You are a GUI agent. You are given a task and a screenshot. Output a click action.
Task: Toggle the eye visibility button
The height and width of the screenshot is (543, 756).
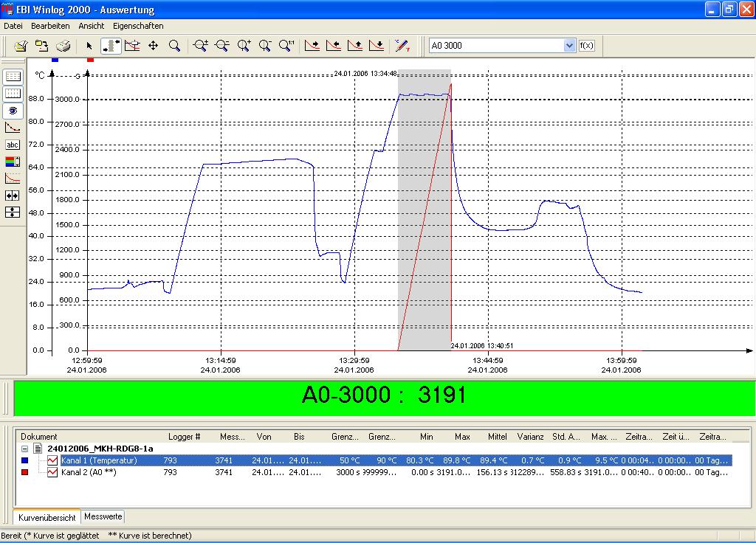pos(13,111)
